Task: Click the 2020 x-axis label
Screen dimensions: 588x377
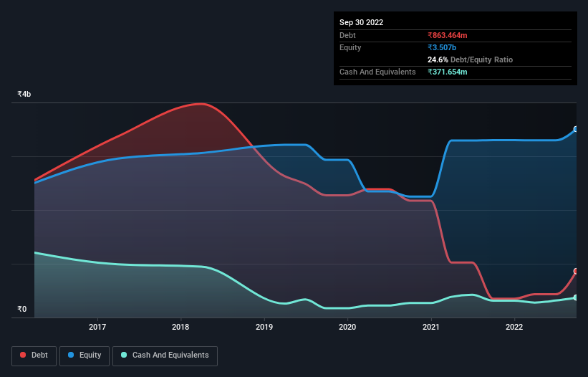Action: [x=347, y=327]
